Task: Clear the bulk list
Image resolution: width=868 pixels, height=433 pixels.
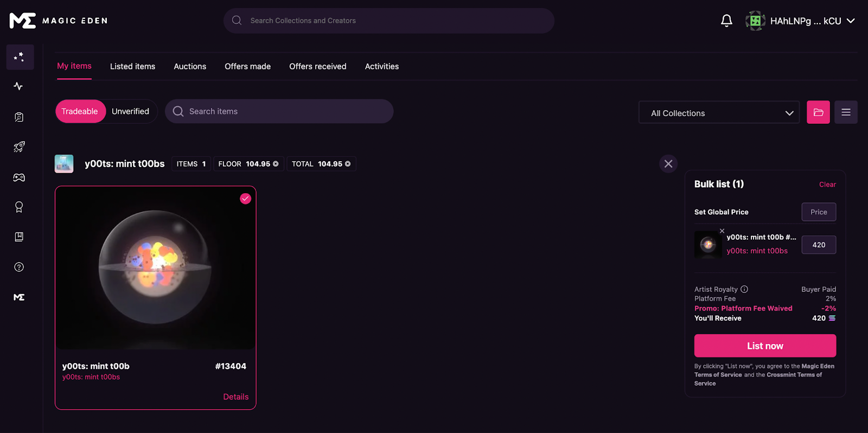Action: (827, 184)
